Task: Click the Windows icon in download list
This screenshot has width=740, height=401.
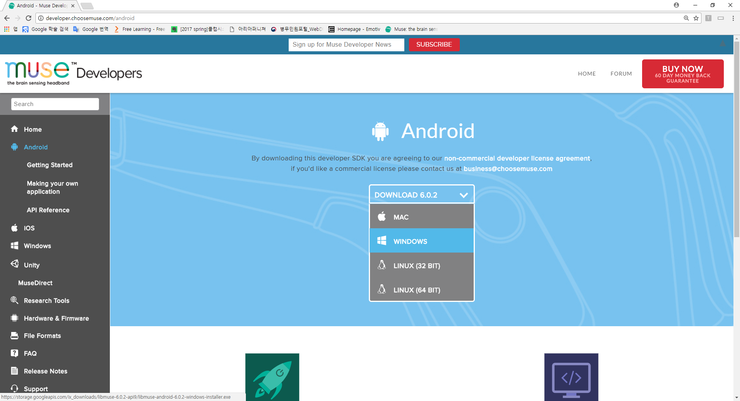Action: pos(381,241)
